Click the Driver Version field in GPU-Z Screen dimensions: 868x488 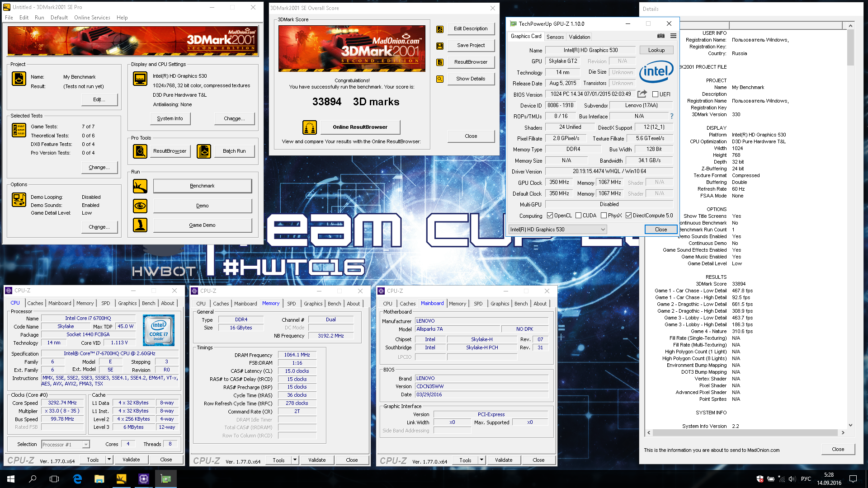tap(609, 171)
